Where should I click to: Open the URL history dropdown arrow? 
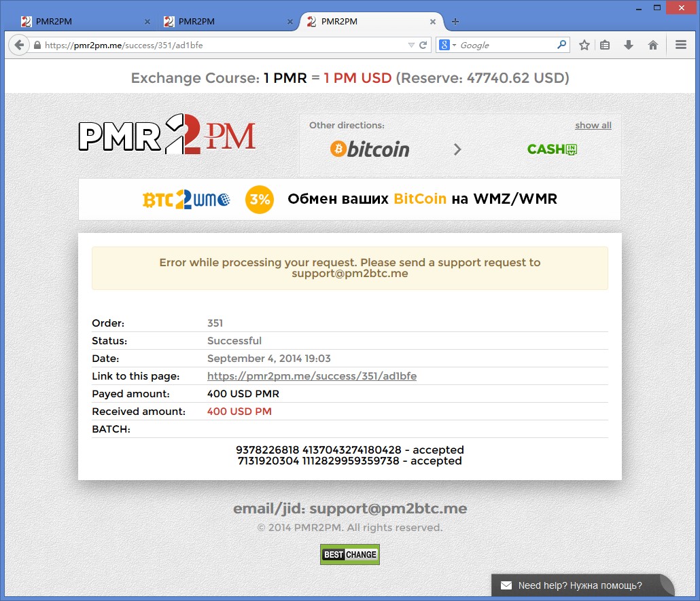[x=411, y=45]
